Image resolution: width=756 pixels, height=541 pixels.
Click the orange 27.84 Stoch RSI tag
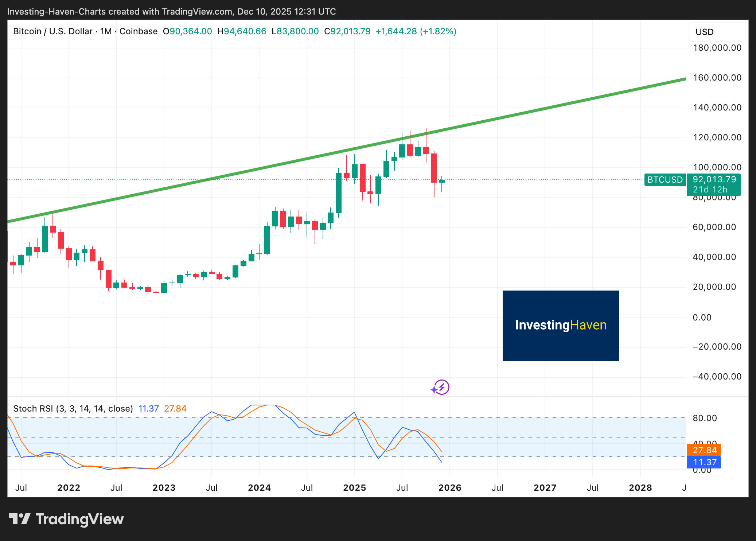click(704, 450)
